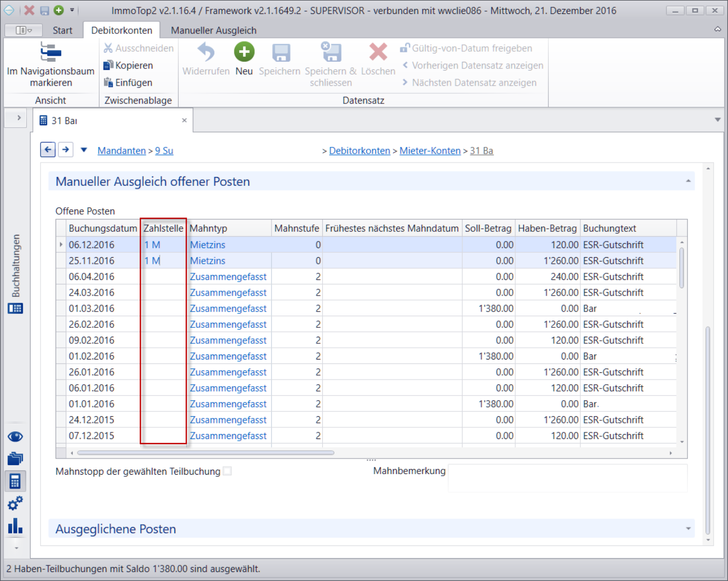Click Einfügen in Zwischenablage group
This screenshot has width=728, height=581.
point(128,82)
